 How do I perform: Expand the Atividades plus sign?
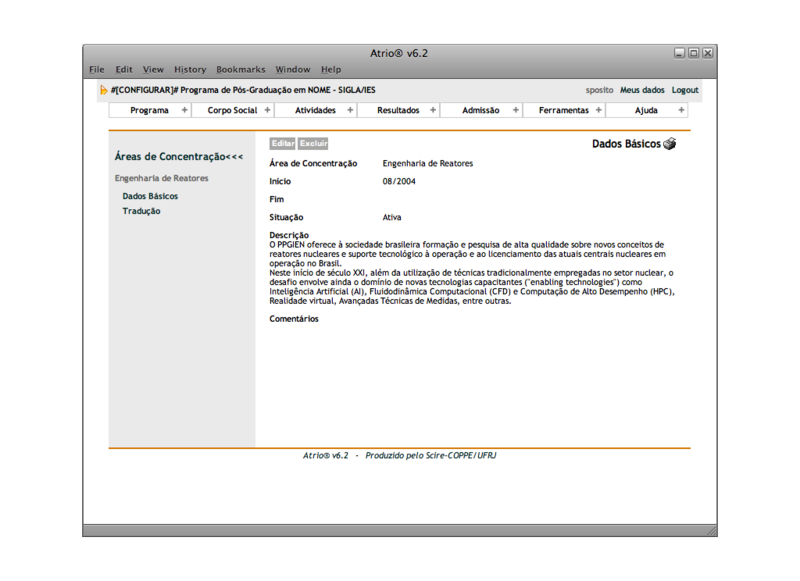[x=350, y=110]
